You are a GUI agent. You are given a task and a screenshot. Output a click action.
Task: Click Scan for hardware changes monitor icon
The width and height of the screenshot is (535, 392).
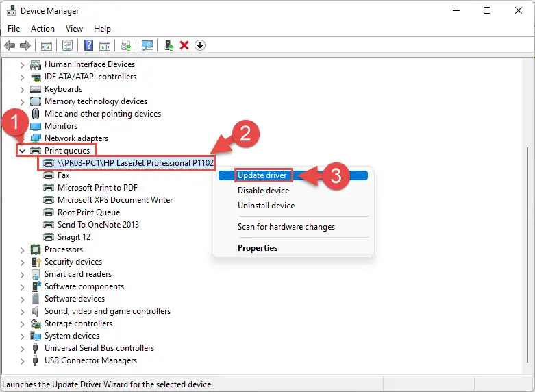(x=147, y=45)
